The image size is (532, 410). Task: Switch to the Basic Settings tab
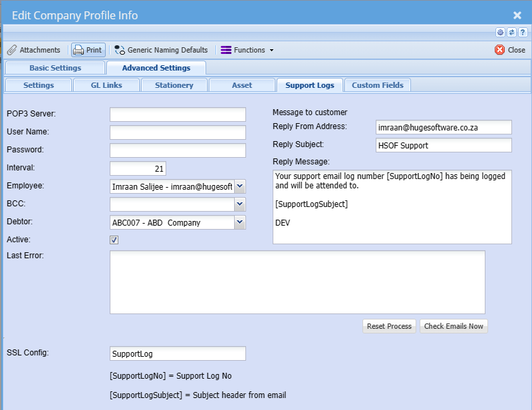tap(55, 68)
